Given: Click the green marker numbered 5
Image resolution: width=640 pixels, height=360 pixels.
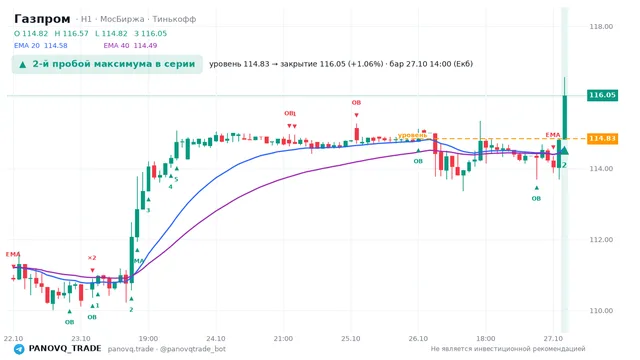Looking at the screenshot, I should pos(176,179).
